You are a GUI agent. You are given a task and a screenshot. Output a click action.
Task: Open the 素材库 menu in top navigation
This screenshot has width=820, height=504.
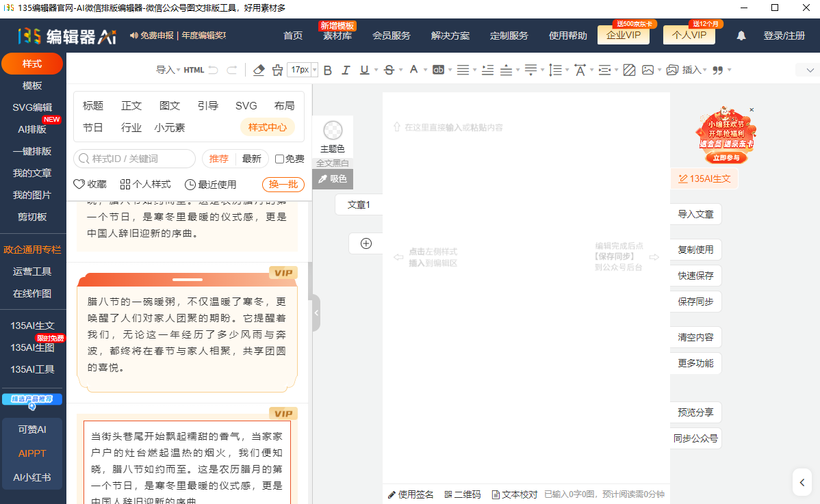tap(337, 36)
